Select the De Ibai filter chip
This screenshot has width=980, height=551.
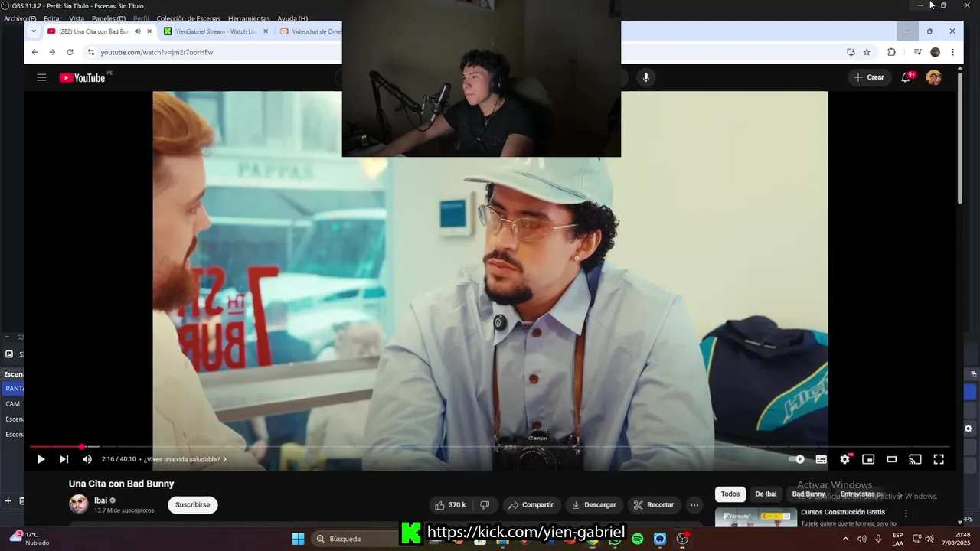[x=766, y=494]
